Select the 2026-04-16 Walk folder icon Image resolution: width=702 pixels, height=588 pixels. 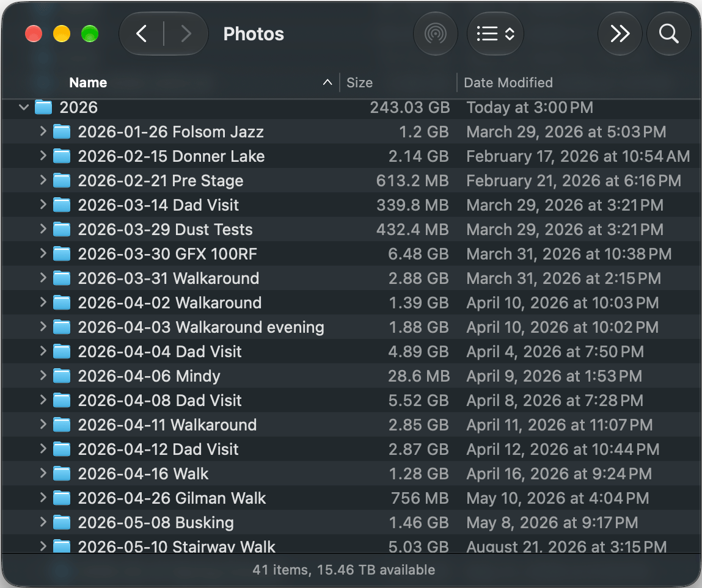[x=62, y=473]
